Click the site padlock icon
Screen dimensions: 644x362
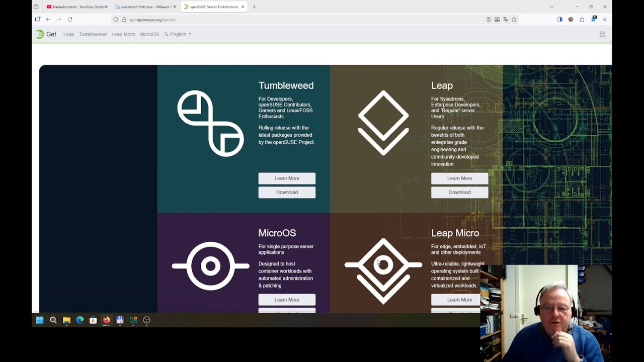coord(124,20)
